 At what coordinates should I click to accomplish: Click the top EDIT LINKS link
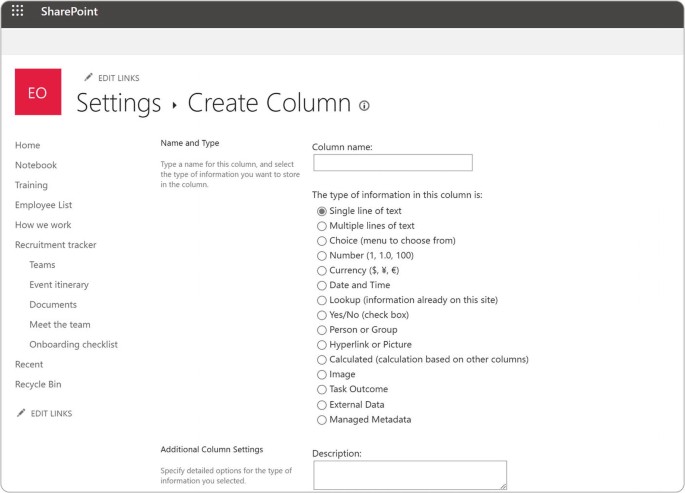point(118,78)
